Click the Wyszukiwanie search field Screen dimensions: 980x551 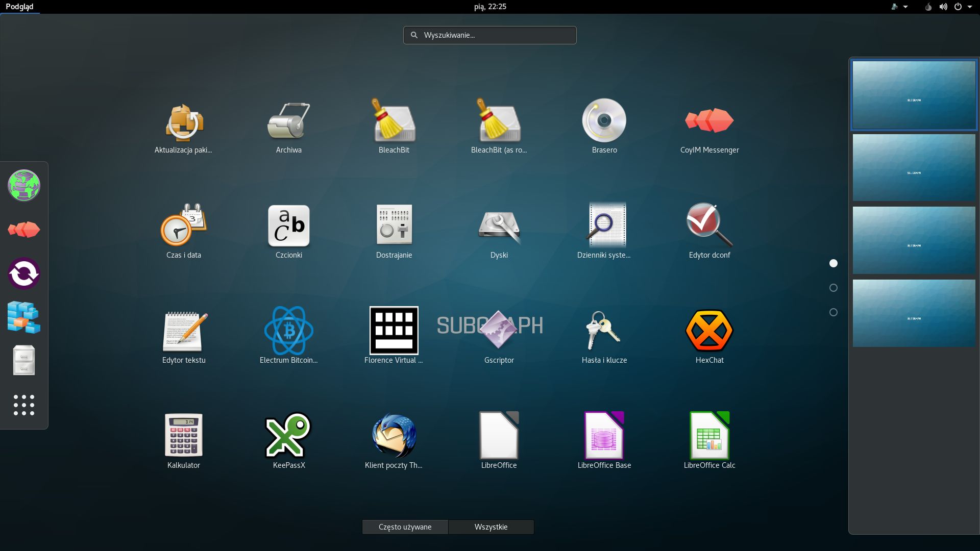490,35
